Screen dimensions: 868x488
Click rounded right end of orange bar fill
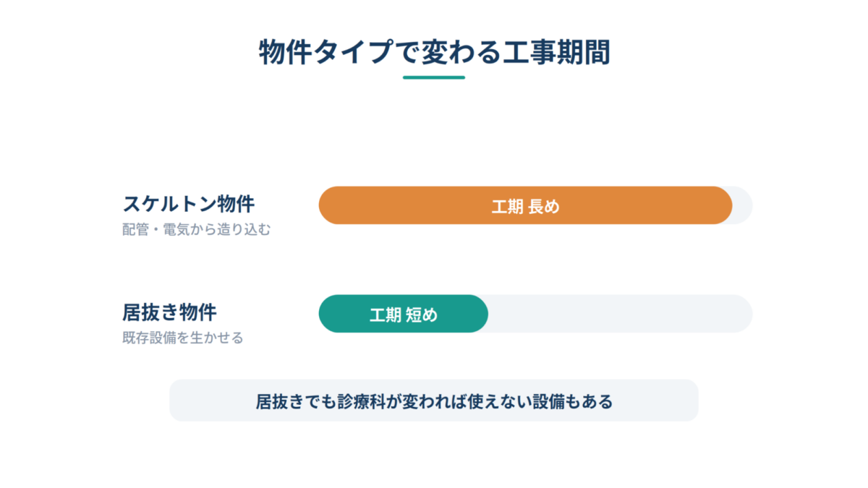click(x=722, y=205)
